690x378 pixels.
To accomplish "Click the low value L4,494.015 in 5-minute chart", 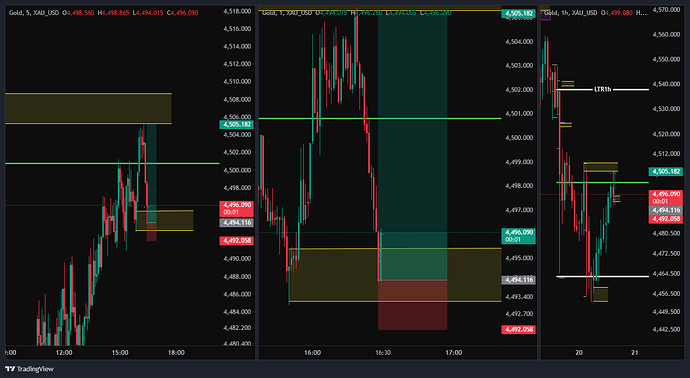I will click(x=148, y=13).
